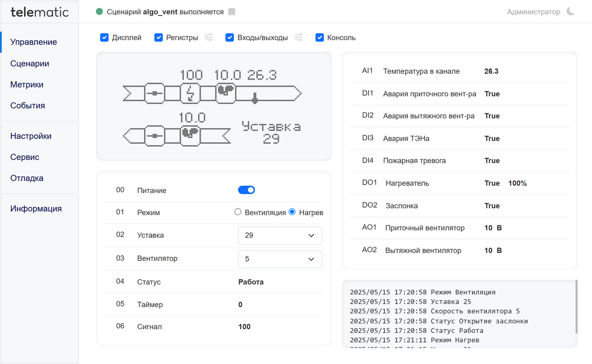Screen dimensions: 592x364
Task: Open the Настройки page
Action: click(x=31, y=136)
